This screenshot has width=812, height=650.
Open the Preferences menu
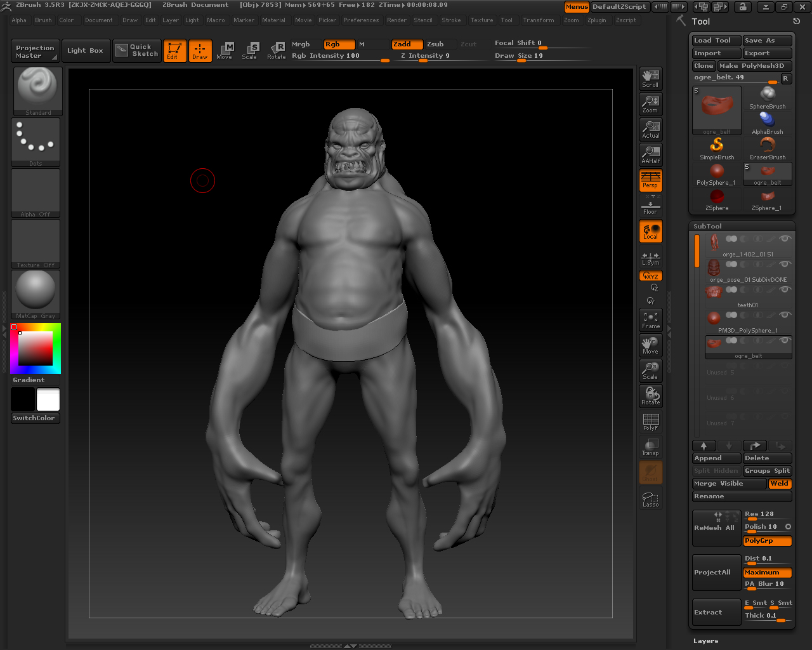360,20
